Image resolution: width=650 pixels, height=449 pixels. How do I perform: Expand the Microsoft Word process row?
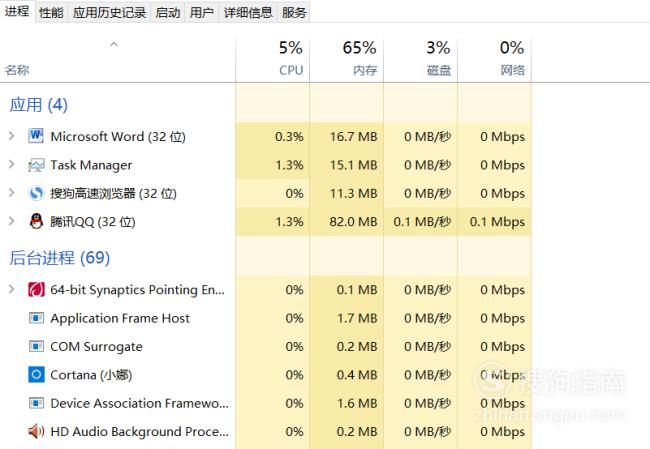click(11, 136)
